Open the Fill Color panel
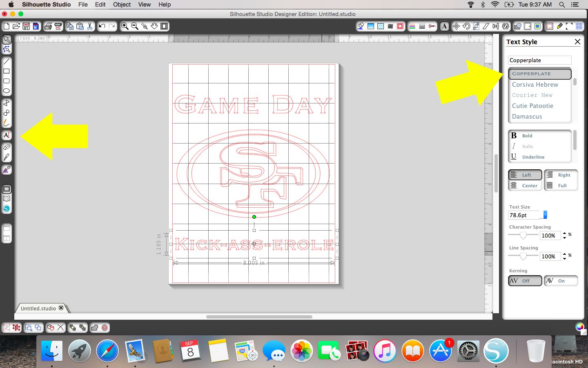Screen dimensions: 588x368 point(361,26)
